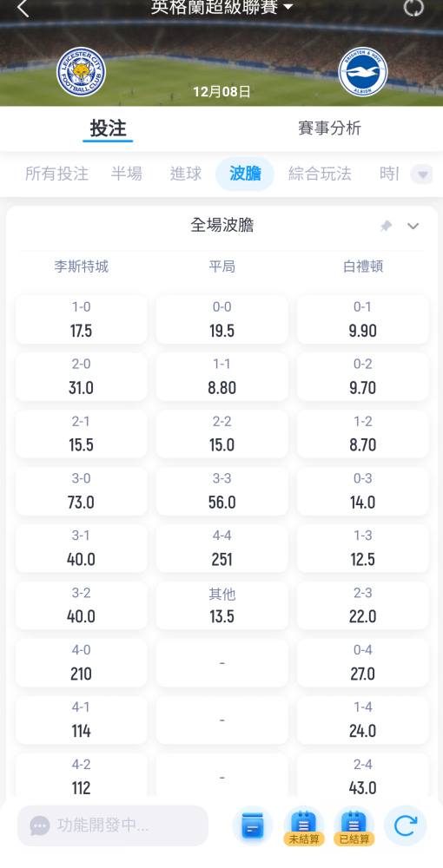Viewport: 443px width, 868px height.
Task: Expand the bet type category dropdown arrow
Action: [x=422, y=175]
